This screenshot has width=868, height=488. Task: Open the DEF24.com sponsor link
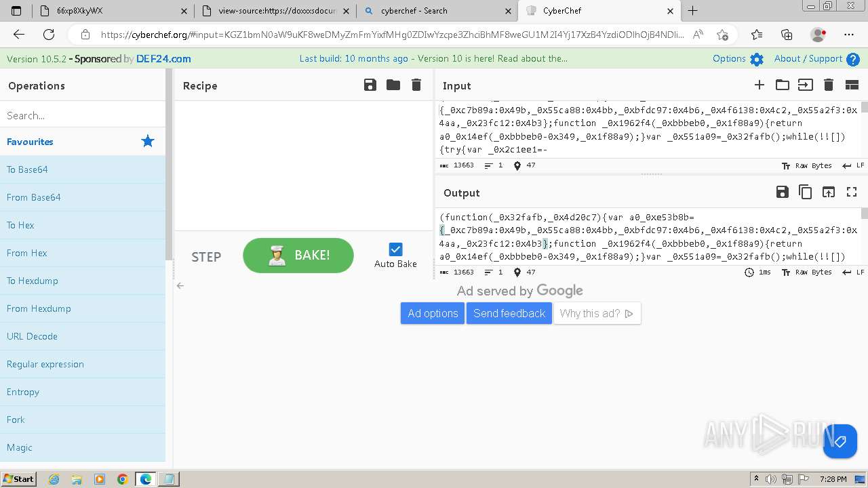click(x=163, y=59)
